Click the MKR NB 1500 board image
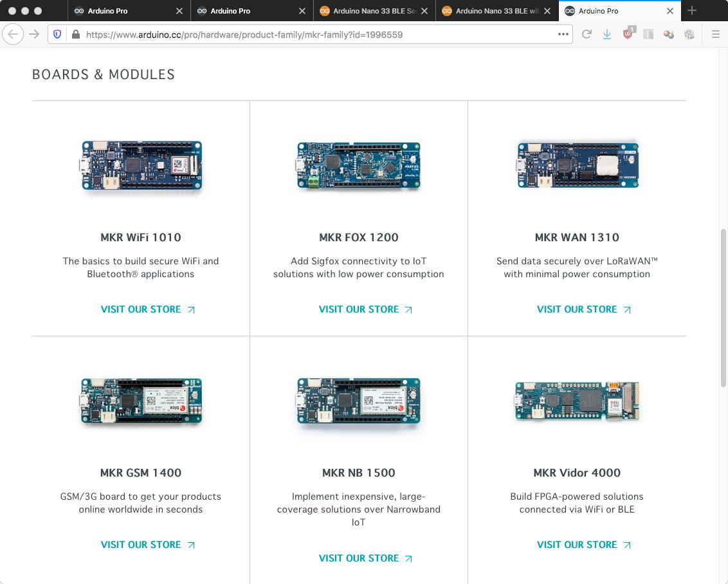The image size is (728, 584). (x=359, y=401)
